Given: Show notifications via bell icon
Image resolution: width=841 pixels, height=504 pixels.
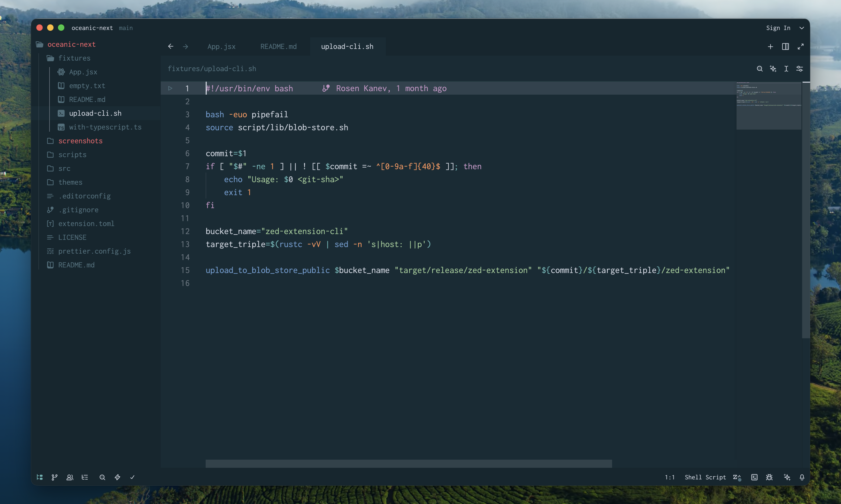Looking at the screenshot, I should click(x=802, y=477).
